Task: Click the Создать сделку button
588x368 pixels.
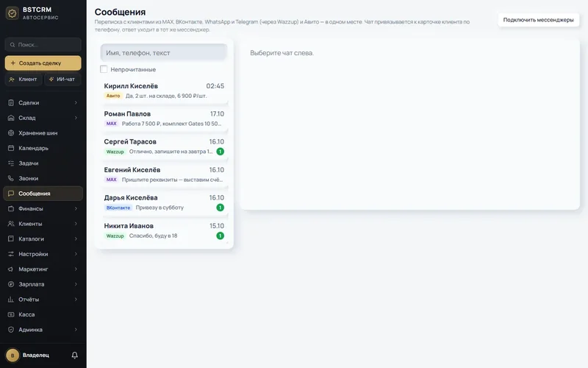Action: (x=43, y=63)
